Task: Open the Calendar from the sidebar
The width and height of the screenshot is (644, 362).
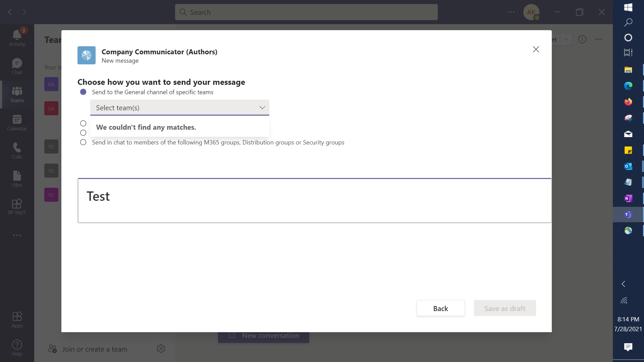Action: point(16,121)
